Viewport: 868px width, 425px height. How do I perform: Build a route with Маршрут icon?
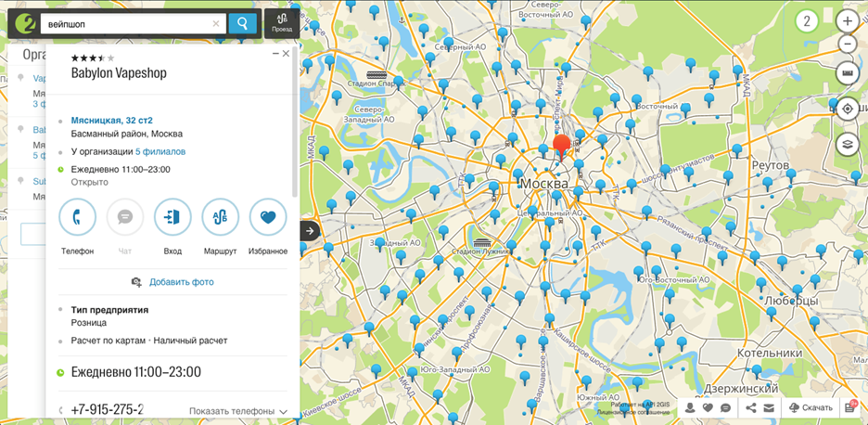click(x=221, y=217)
